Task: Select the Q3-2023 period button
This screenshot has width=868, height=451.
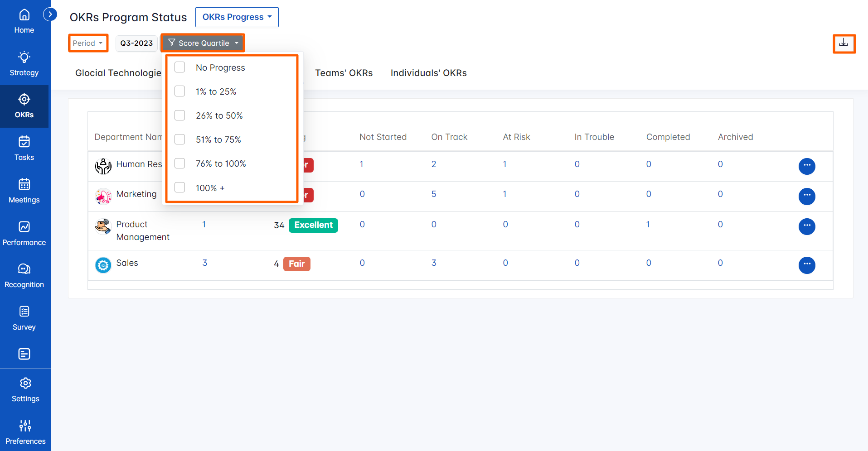Action: point(136,43)
